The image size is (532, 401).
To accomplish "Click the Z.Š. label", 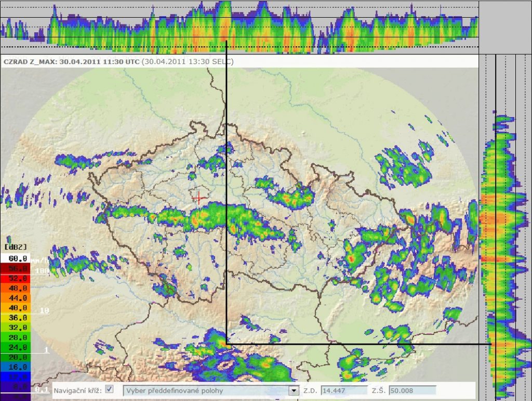I will coord(379,391).
